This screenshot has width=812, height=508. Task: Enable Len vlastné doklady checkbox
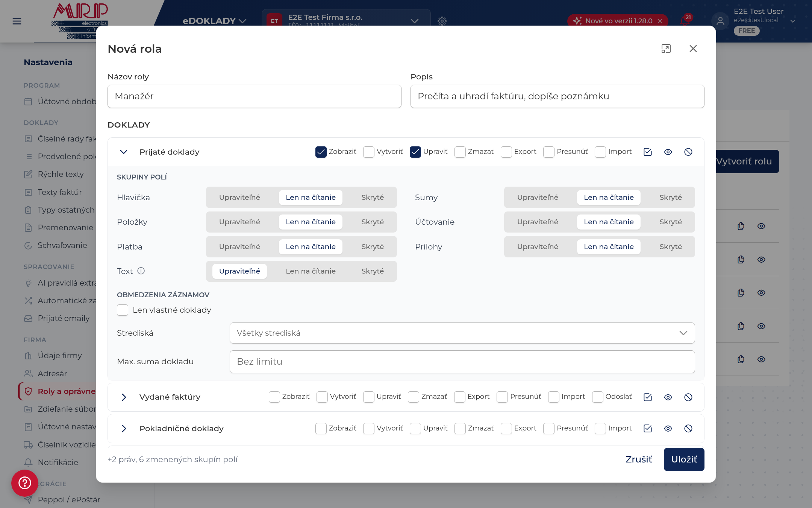123,310
